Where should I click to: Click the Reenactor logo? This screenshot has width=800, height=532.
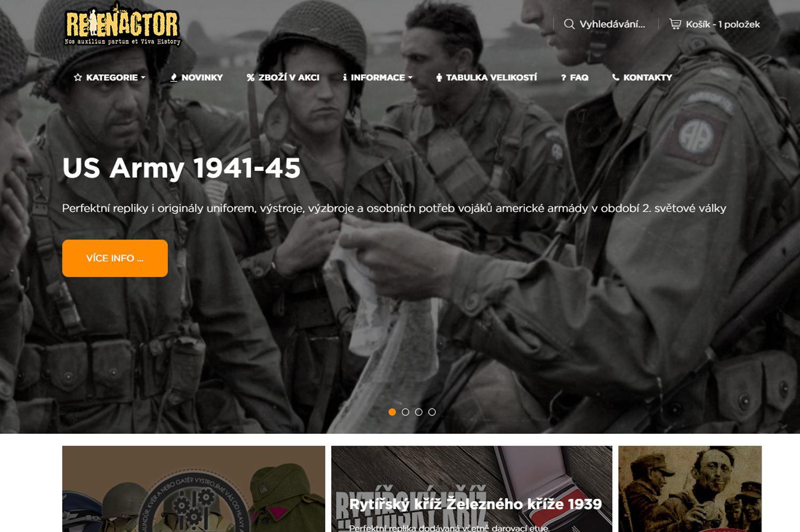pyautogui.click(x=123, y=26)
